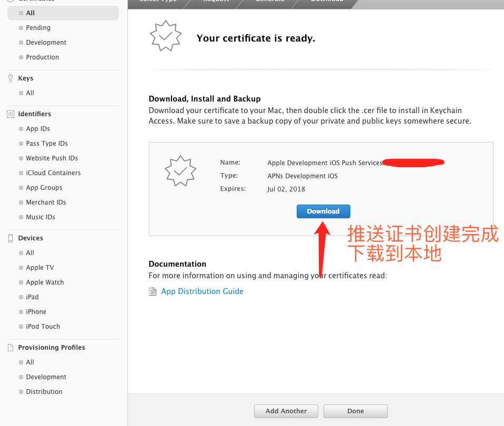Click the certificate badge icon next to Name
The width and height of the screenshot is (504, 426).
click(x=180, y=170)
